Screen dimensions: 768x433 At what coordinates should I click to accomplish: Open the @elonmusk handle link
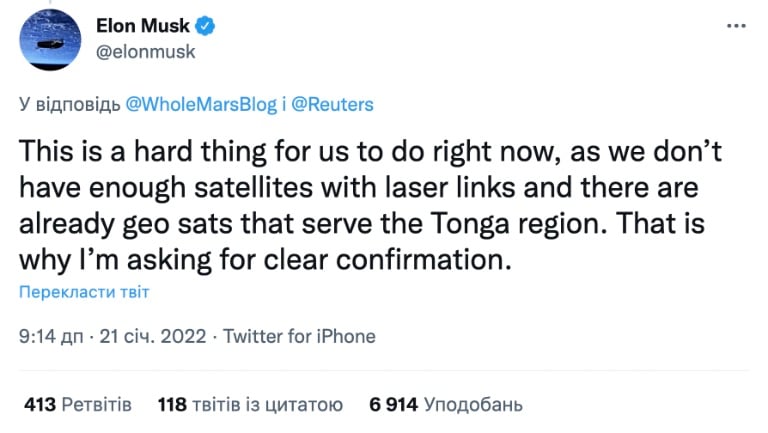(145, 52)
